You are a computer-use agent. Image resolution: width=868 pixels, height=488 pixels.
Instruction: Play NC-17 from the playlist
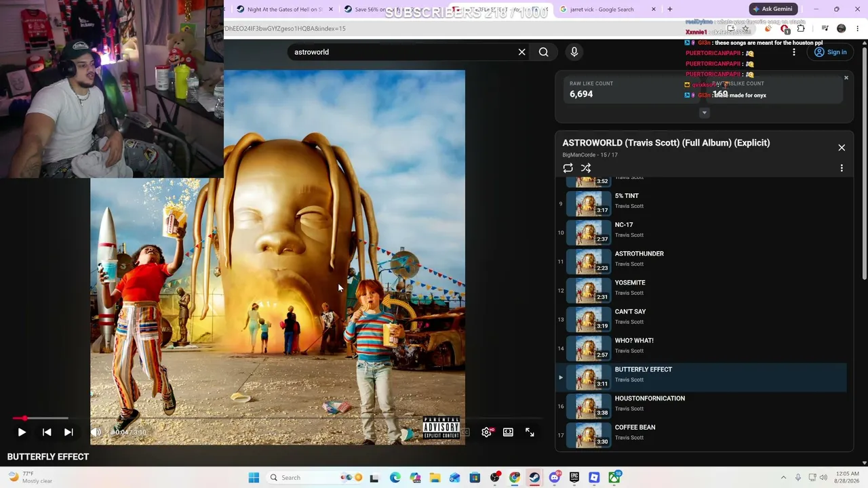click(701, 231)
